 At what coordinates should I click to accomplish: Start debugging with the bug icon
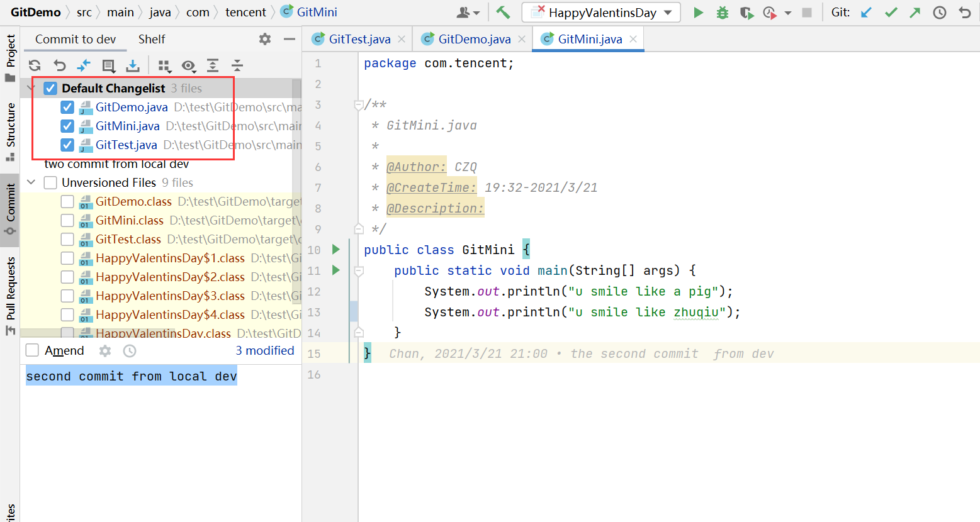(x=723, y=13)
